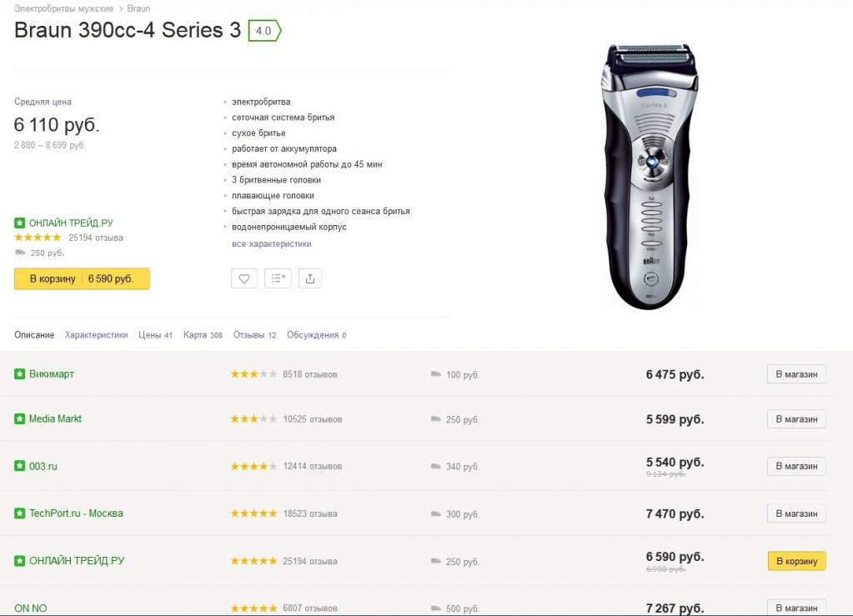
Task: Click the share icon
Action: coord(310,278)
